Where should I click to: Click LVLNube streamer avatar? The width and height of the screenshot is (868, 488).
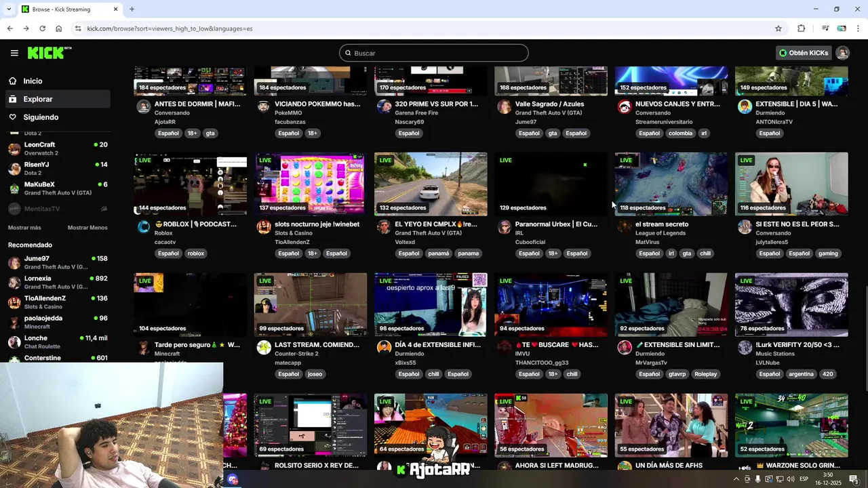click(745, 348)
